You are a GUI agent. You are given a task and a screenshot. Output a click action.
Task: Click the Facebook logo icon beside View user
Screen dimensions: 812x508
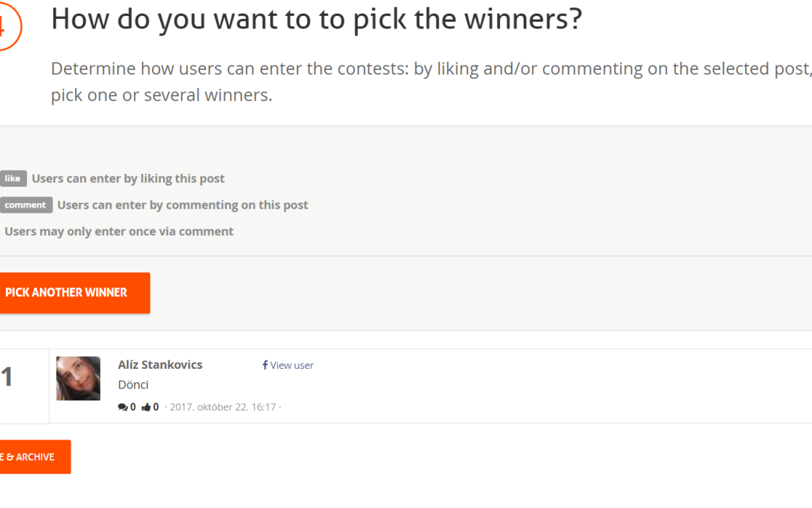[x=265, y=365]
